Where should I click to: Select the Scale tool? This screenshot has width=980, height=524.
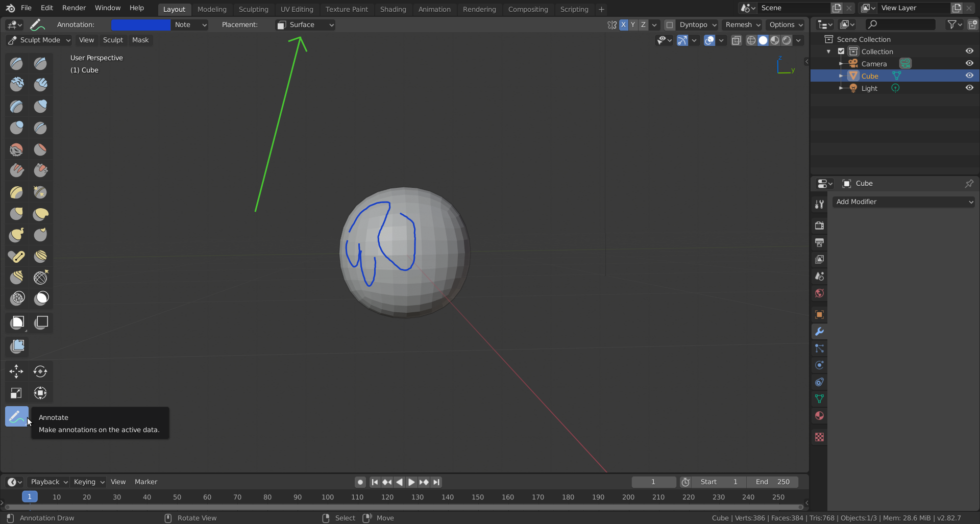point(16,393)
